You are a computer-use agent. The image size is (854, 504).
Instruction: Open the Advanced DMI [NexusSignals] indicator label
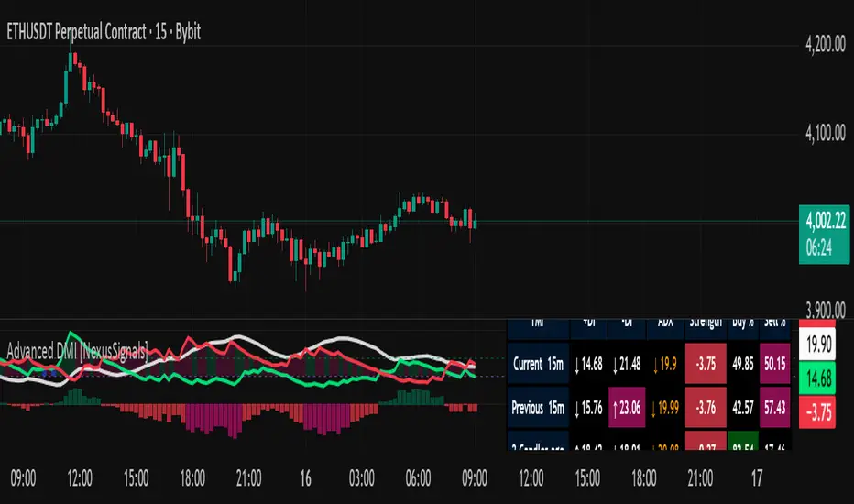(x=77, y=352)
